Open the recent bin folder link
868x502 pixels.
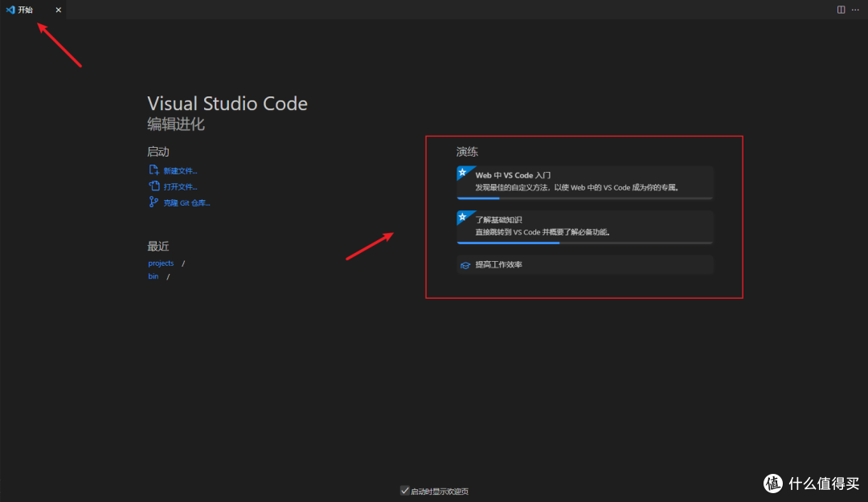[153, 275]
